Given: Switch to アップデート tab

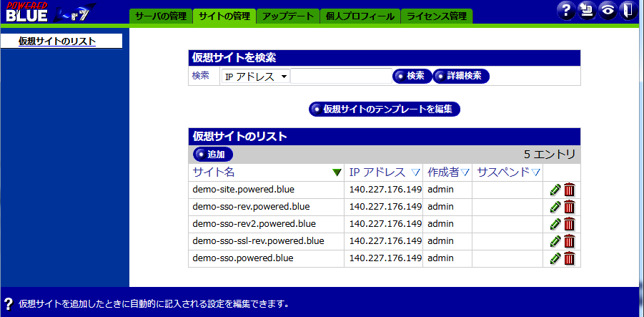Looking at the screenshot, I should (x=287, y=16).
